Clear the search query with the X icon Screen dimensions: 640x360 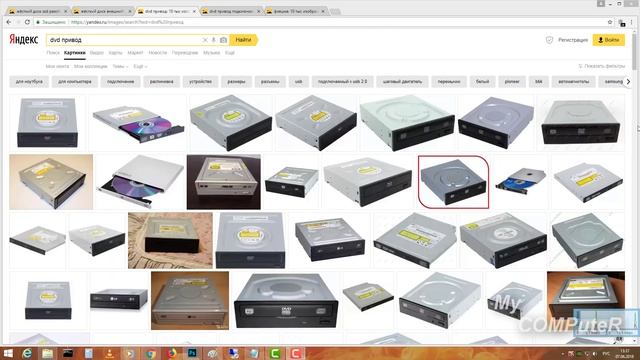tap(205, 40)
